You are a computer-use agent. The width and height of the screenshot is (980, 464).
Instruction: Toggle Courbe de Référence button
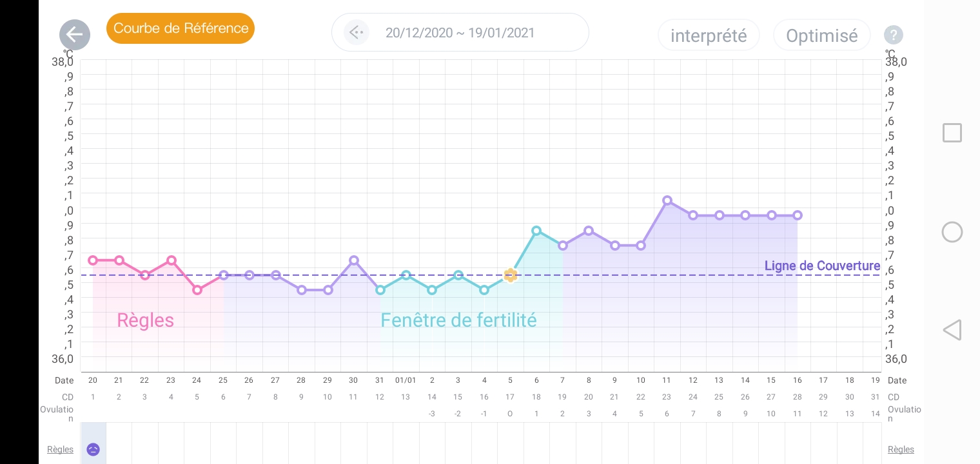pyautogui.click(x=181, y=28)
